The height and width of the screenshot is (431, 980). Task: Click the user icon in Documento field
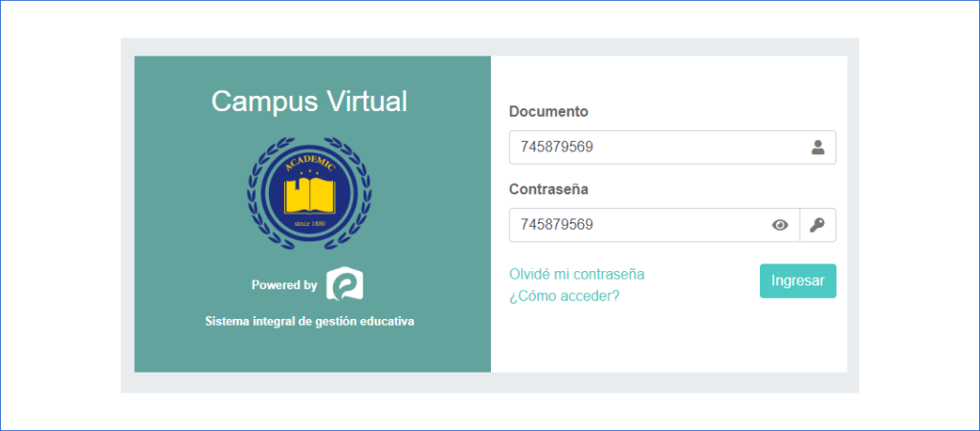point(817,147)
